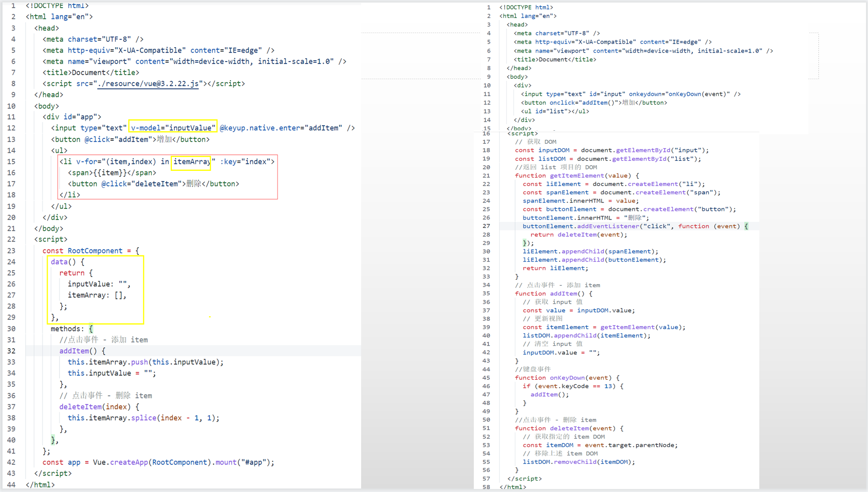Click the "const spanElement" declaration line
868x492 pixels.
(622, 192)
